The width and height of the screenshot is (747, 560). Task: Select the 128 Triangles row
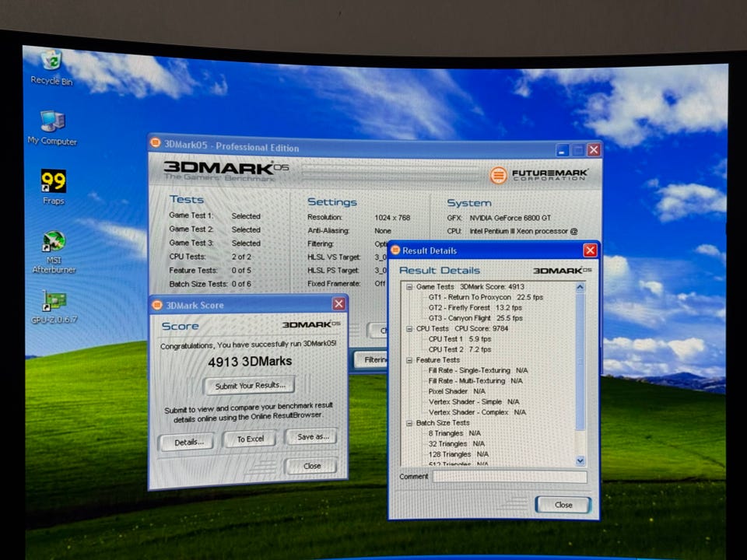(458, 454)
